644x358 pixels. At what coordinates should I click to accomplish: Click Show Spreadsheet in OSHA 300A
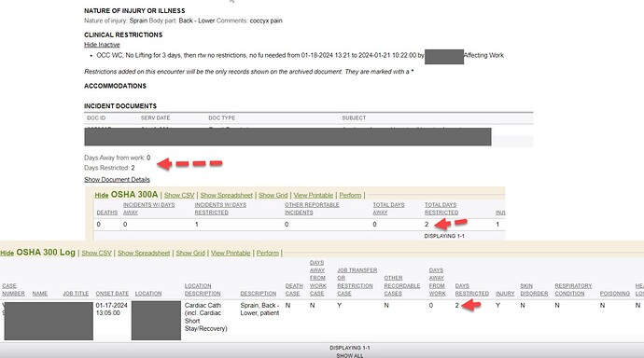click(x=226, y=195)
